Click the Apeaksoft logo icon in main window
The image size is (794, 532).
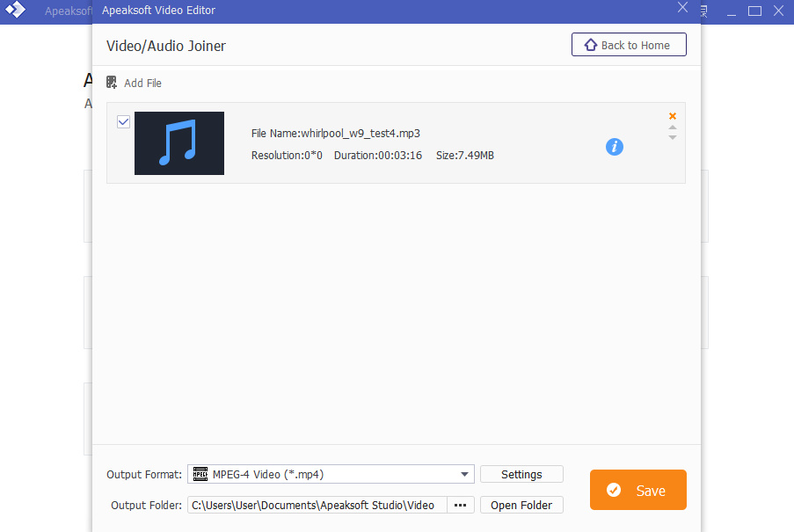(x=15, y=10)
